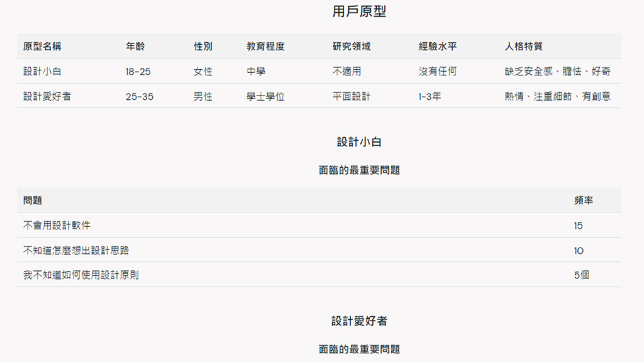Click the 1-3年 experience cell
The image size is (644, 362).
click(x=430, y=96)
